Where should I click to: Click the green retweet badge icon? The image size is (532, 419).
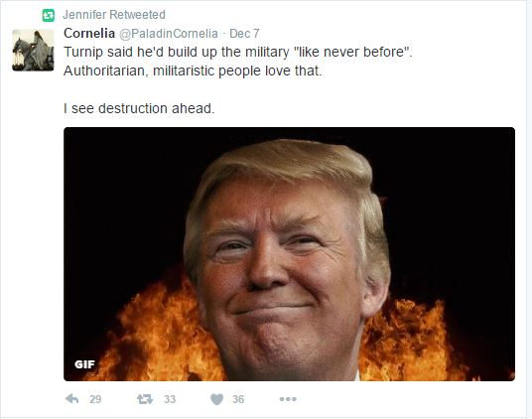[49, 15]
